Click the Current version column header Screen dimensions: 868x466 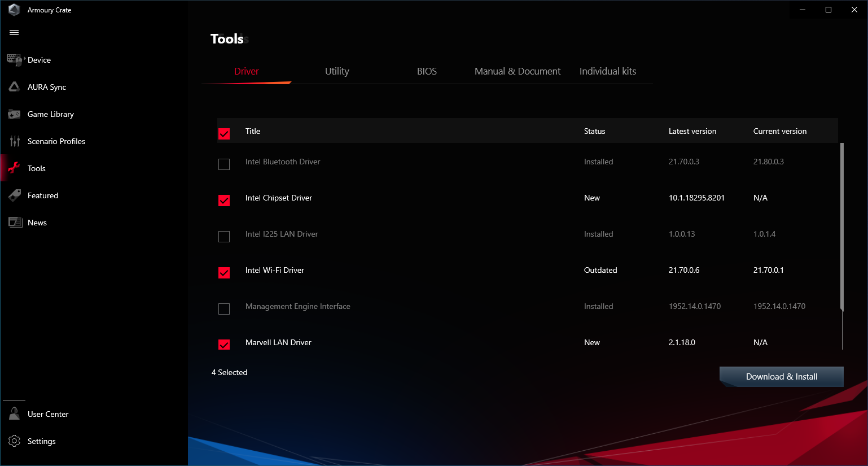780,131
